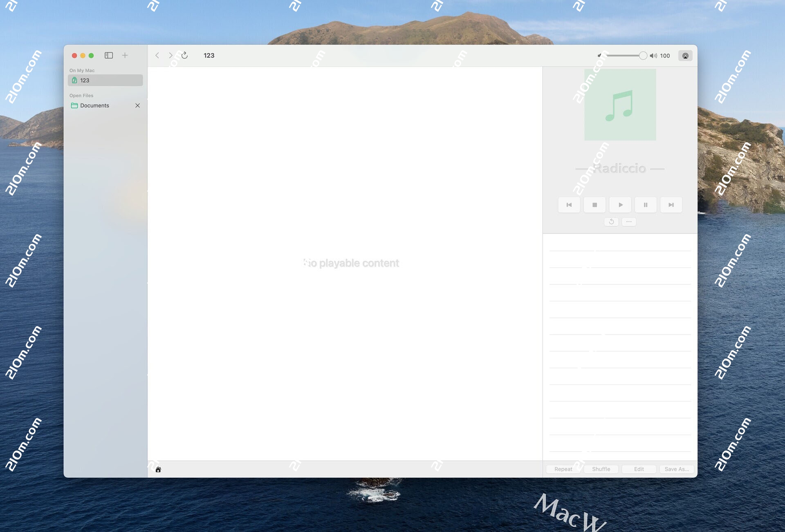Close the Documents open file with the X
Image resolution: width=785 pixels, height=532 pixels.
(137, 105)
